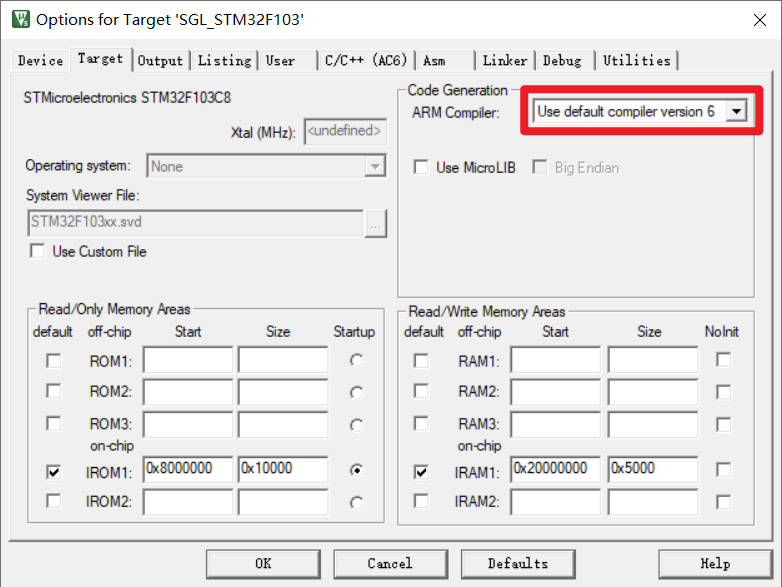Enable NoInit for IRAM1
This screenshot has width=782, height=587.
point(723,469)
